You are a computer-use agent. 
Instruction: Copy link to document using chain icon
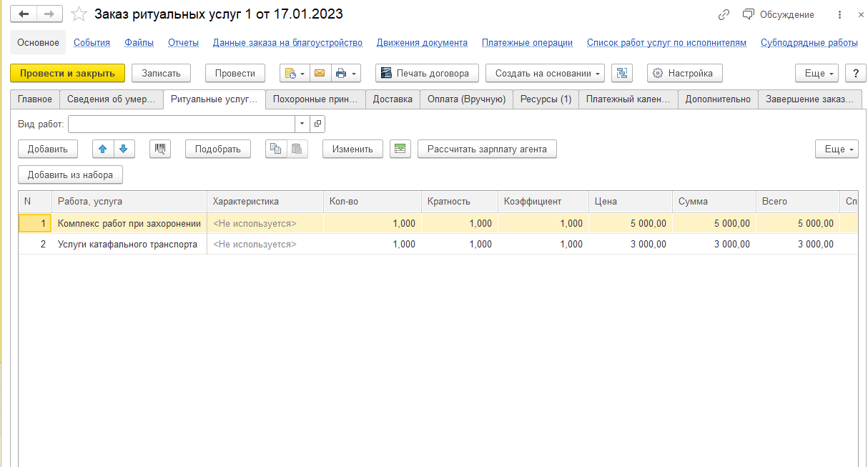click(x=724, y=14)
